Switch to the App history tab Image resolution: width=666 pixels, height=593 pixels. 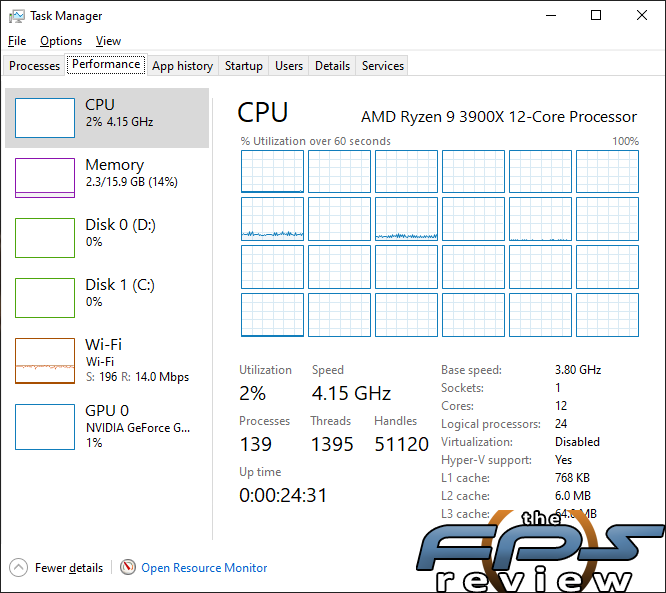(x=183, y=66)
